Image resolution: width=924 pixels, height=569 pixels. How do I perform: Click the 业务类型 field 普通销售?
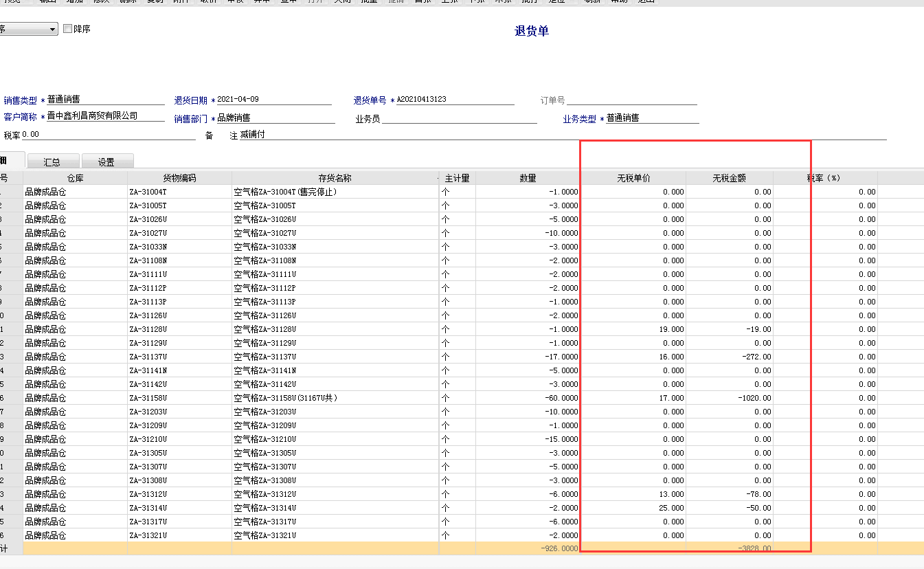click(653, 118)
